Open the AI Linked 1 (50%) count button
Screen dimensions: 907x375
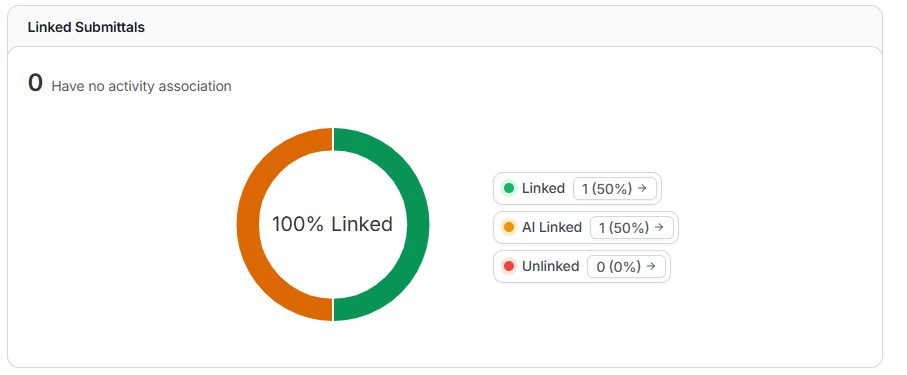tap(632, 227)
